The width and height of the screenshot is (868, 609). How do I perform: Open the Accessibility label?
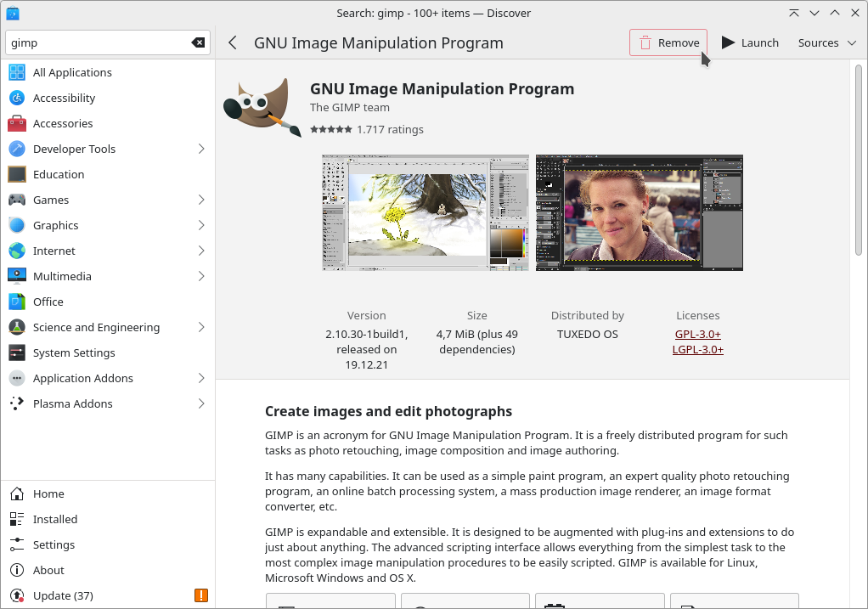point(65,98)
